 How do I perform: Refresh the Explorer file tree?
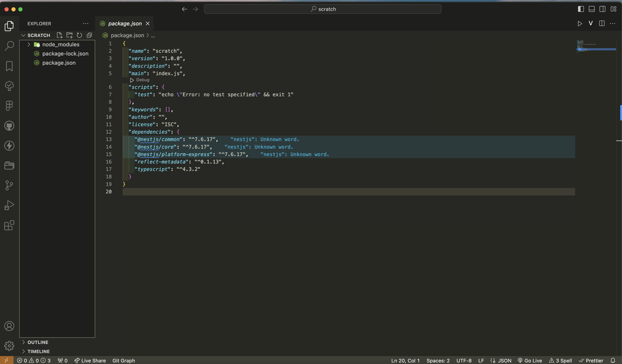[79, 35]
